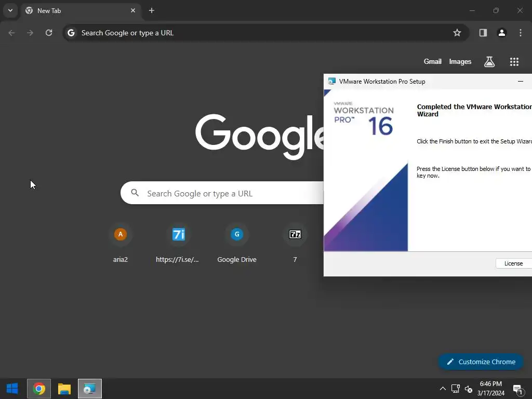Open the Images link

[460, 61]
